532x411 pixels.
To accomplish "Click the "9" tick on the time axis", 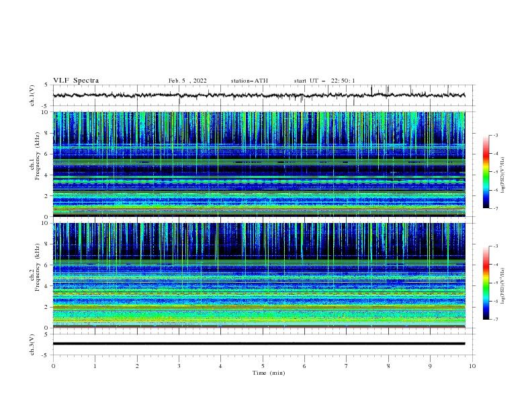I will click(430, 366).
